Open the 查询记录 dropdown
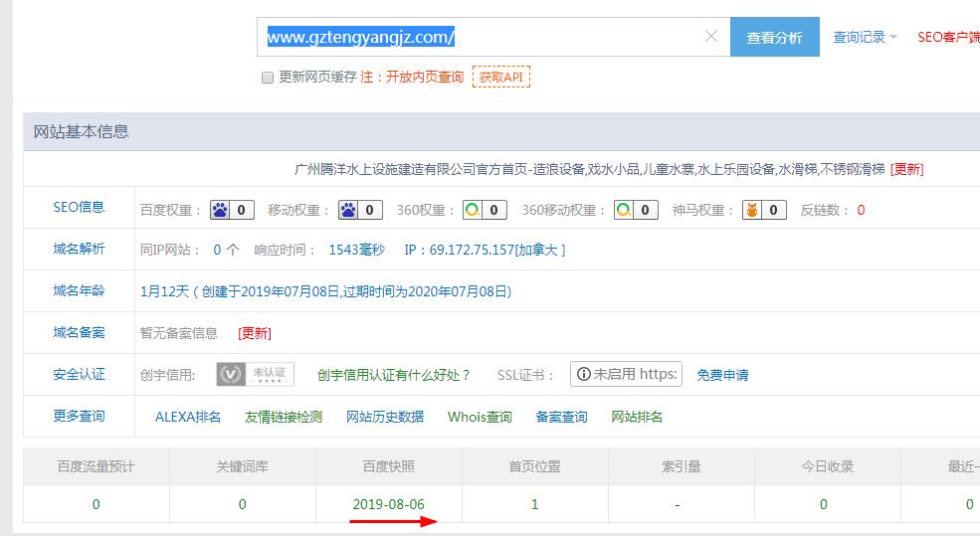 click(x=865, y=37)
